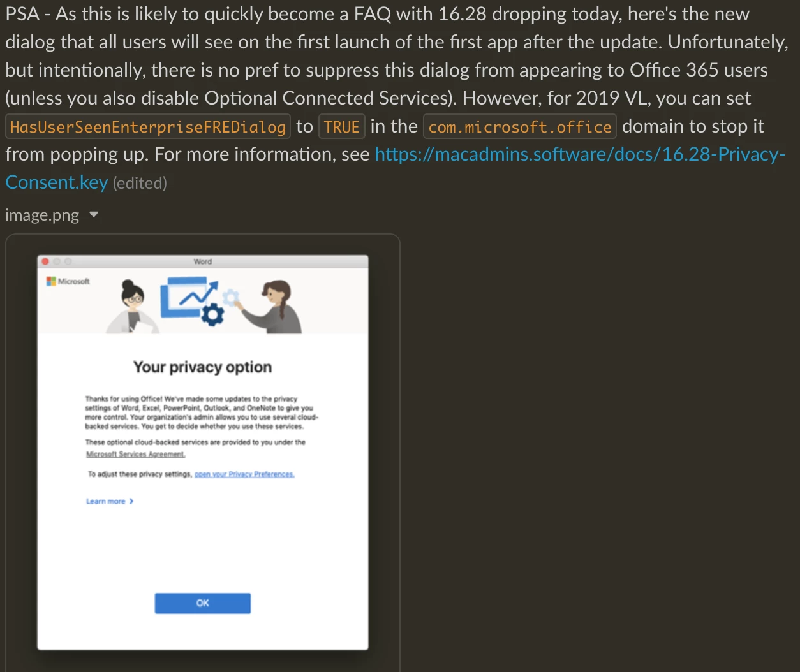Click the woman with braid illustration
Image resolution: width=800 pixels, height=672 pixels.
click(x=274, y=307)
